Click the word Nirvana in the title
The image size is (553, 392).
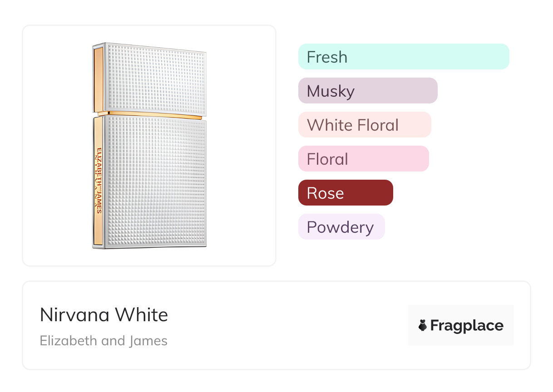click(75, 315)
